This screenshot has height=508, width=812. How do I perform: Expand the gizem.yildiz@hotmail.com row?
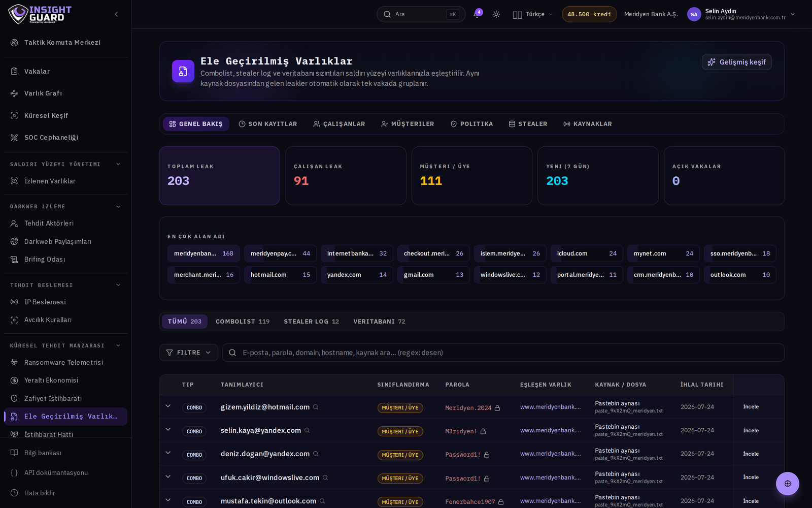click(x=168, y=406)
